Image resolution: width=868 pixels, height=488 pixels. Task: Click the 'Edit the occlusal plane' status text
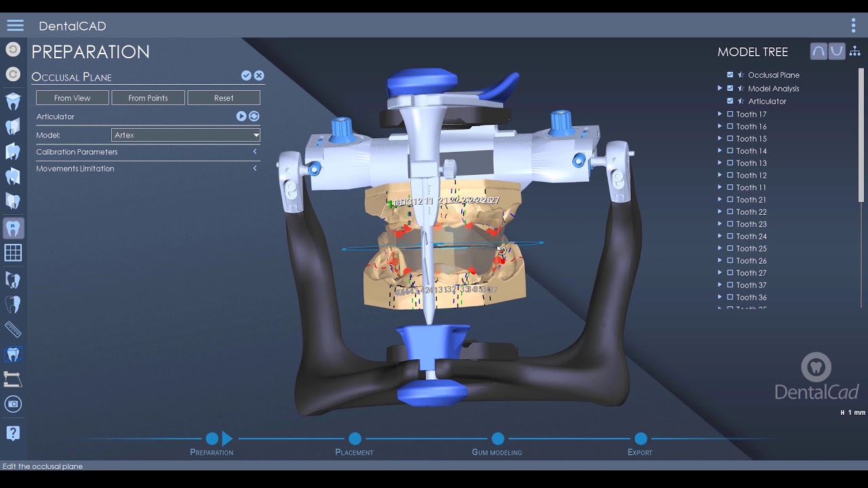(43, 466)
